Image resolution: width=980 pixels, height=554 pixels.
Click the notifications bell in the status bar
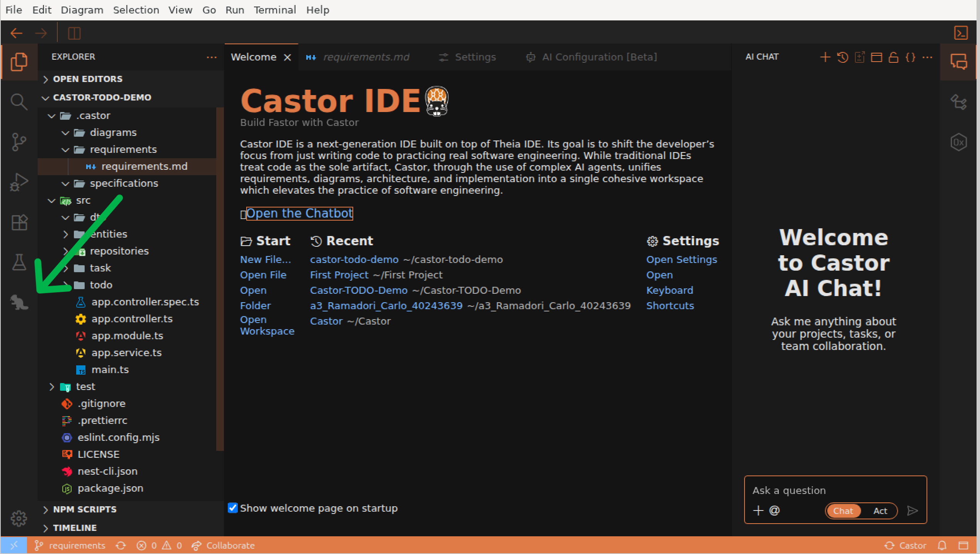tap(942, 546)
